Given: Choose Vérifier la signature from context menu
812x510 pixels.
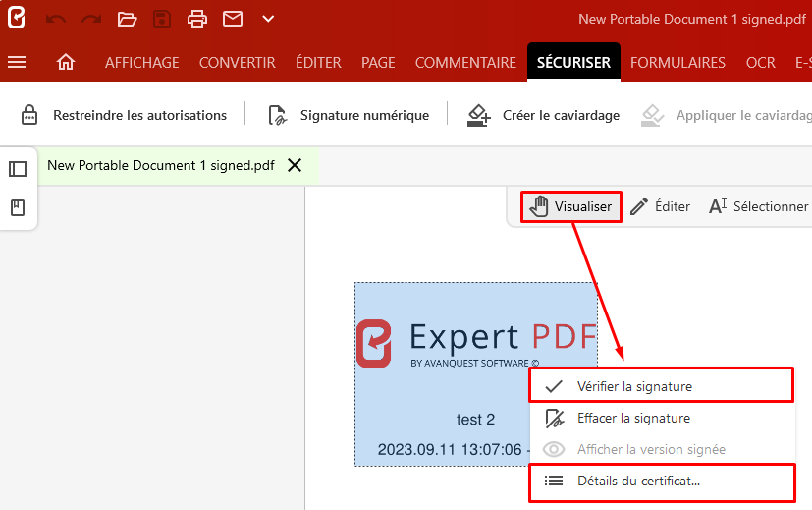Looking at the screenshot, I should pyautogui.click(x=661, y=386).
